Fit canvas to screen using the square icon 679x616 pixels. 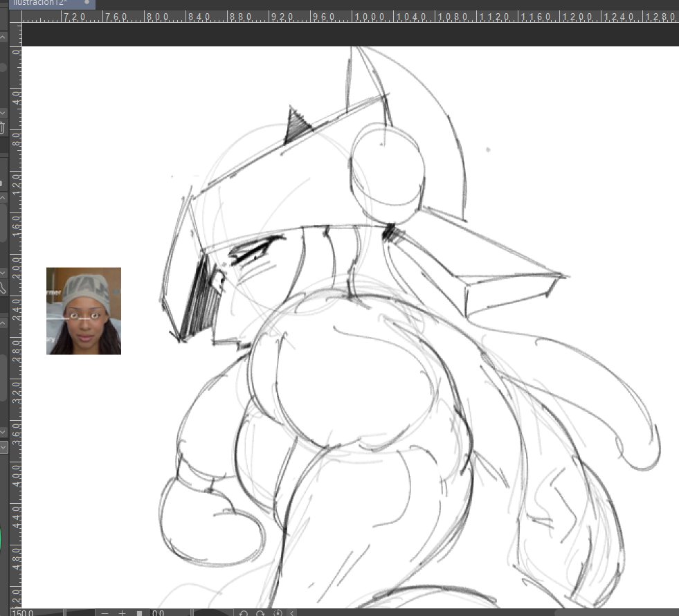(x=139, y=613)
